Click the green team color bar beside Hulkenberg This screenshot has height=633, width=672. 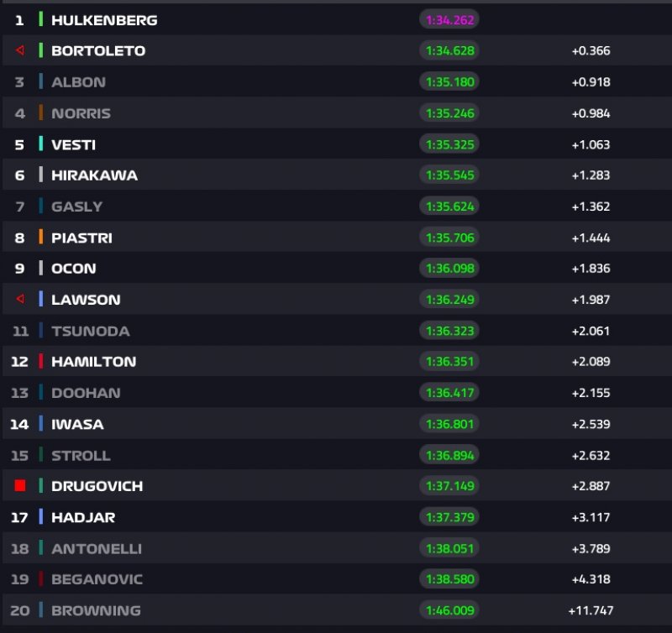tap(40, 20)
